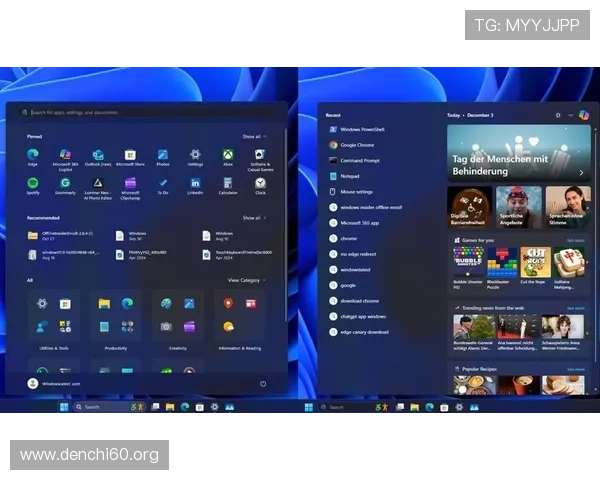
Task: Select Windows PowerShell from Recent list
Action: coord(362,129)
